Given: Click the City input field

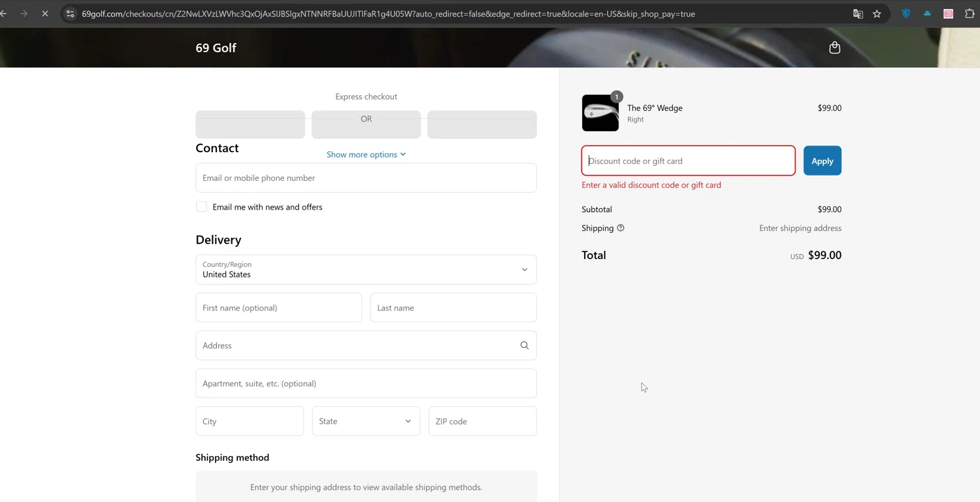Looking at the screenshot, I should (x=250, y=421).
